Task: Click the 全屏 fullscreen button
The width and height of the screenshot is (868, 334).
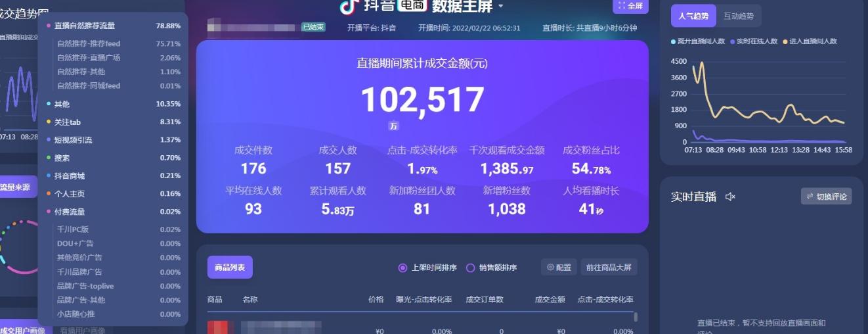Action: [x=630, y=6]
